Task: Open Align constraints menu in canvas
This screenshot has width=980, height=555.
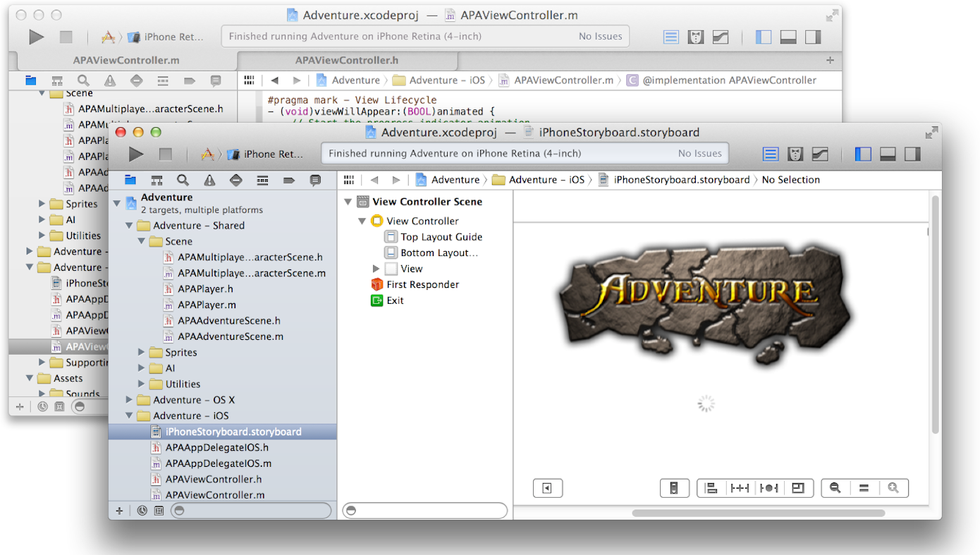Action: tap(711, 487)
